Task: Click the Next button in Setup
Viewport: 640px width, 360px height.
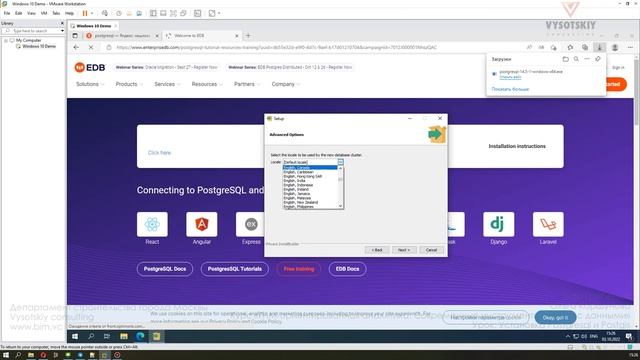Action: click(404, 250)
